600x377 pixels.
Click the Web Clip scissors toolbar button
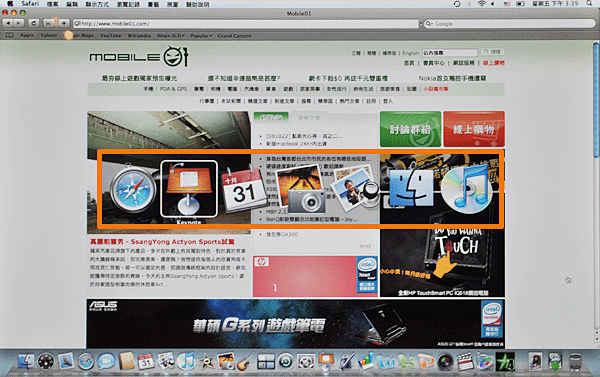pyautogui.click(x=49, y=23)
